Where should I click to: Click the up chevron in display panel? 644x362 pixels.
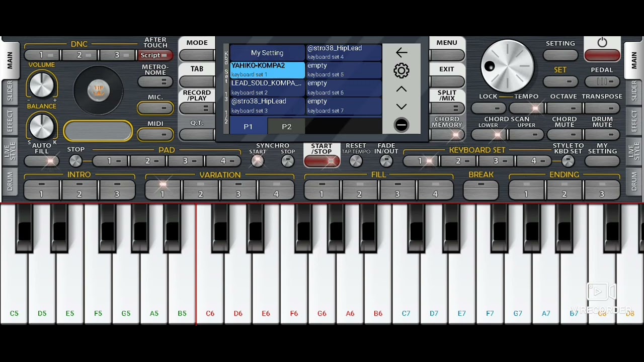tap(401, 89)
